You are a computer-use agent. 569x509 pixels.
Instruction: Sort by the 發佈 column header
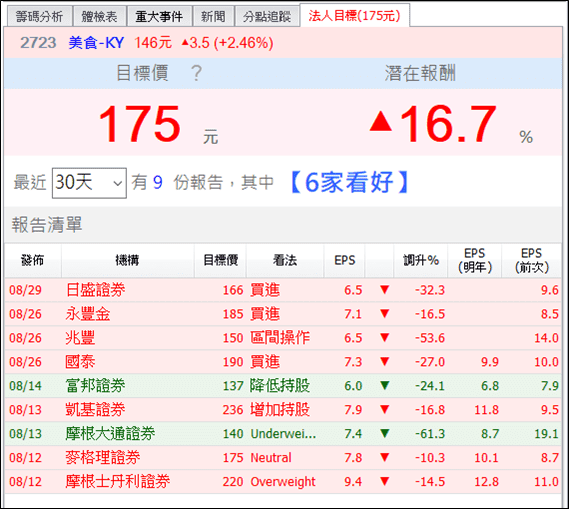pos(33,260)
